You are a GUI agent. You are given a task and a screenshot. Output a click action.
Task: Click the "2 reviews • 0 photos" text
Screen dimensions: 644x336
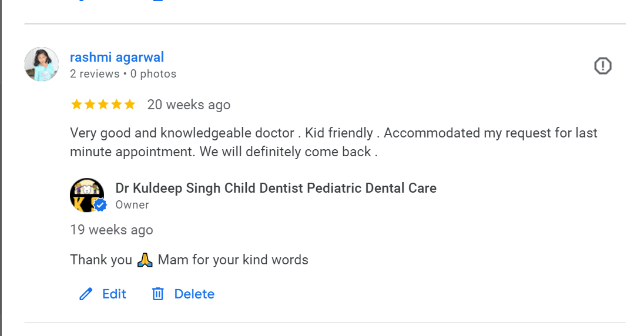tap(123, 74)
